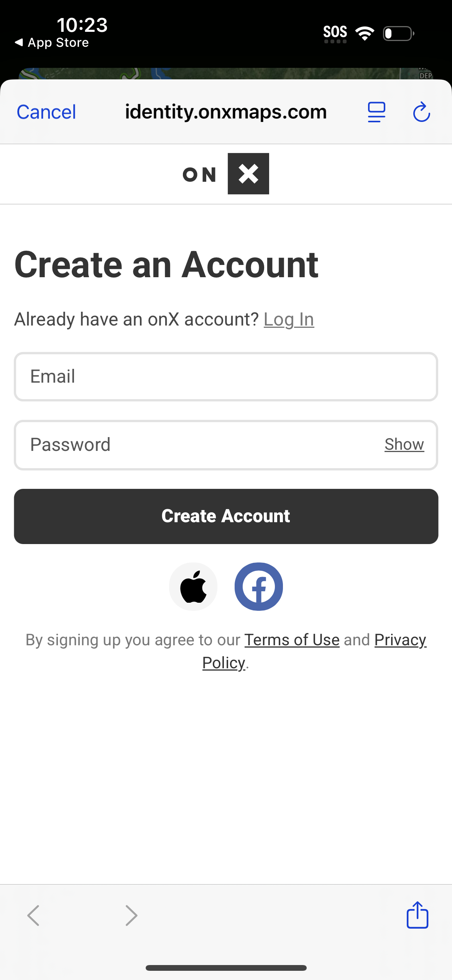
Task: Tap the battery status icon
Action: [398, 33]
